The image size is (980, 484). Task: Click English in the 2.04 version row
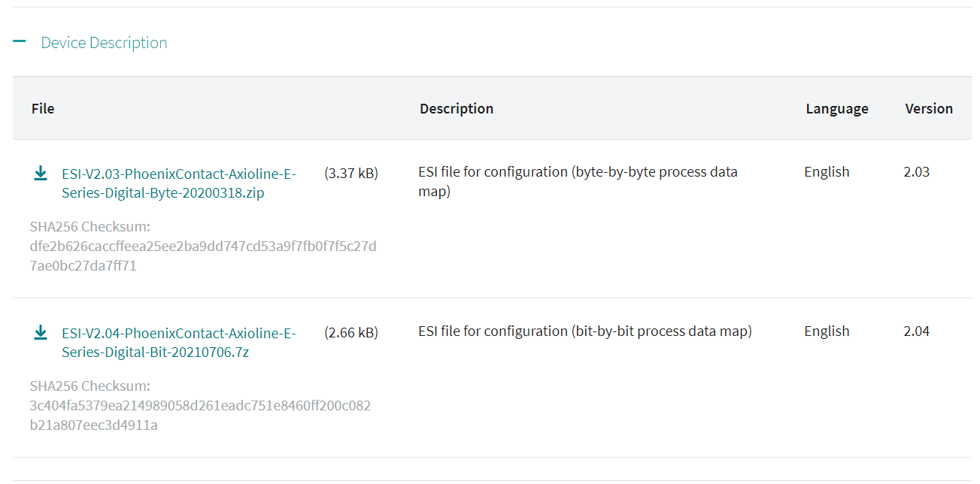[827, 331]
